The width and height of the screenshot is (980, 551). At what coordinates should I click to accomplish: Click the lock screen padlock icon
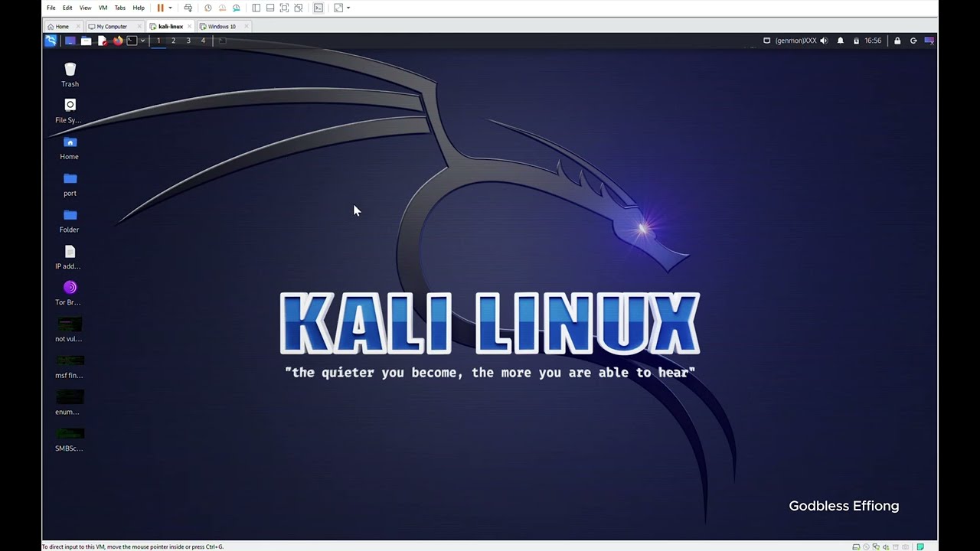pos(897,41)
